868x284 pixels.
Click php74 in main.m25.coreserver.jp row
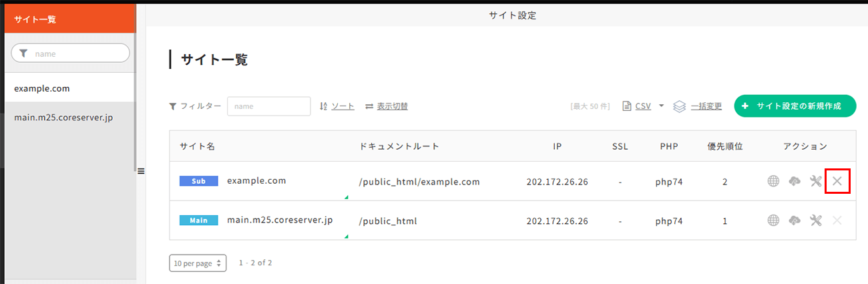point(669,221)
